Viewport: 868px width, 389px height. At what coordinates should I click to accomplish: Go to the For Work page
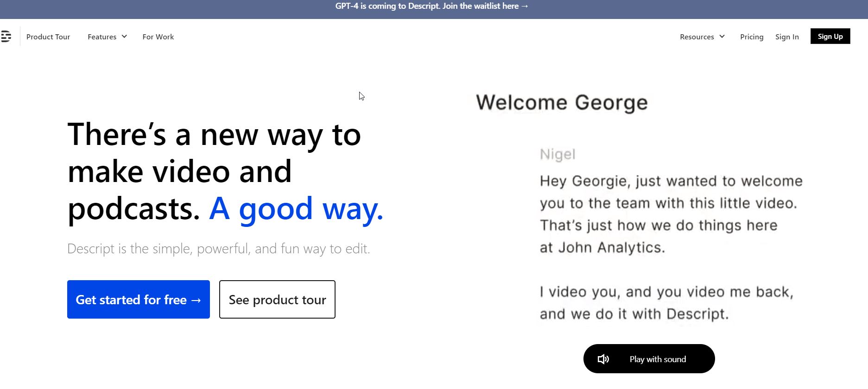[158, 37]
